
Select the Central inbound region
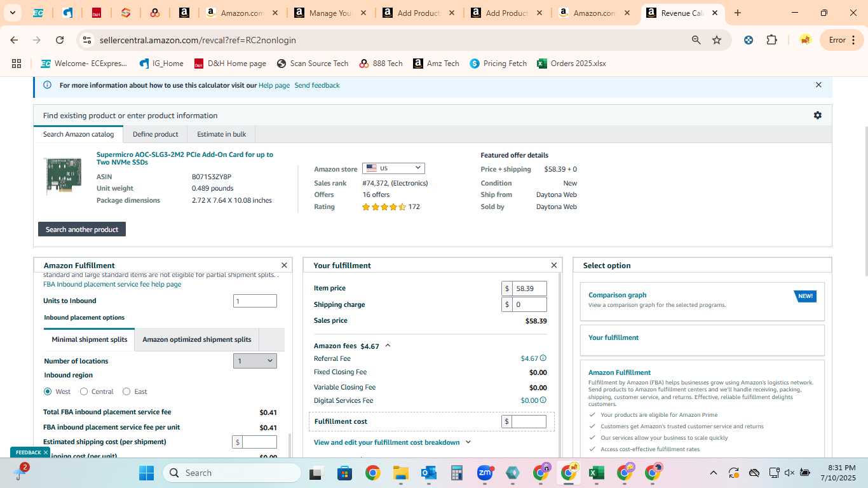click(84, 391)
